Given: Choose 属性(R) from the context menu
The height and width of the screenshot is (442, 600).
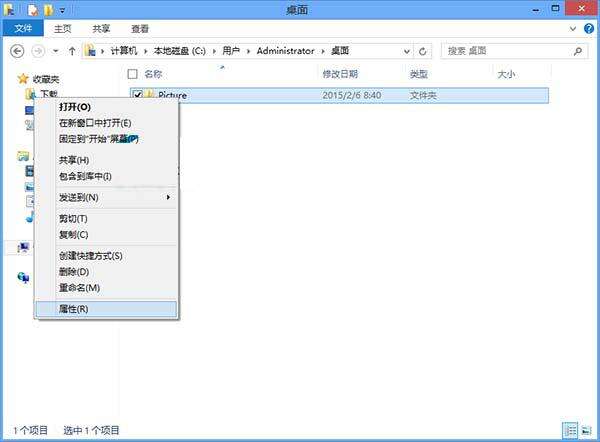Looking at the screenshot, I should 107,309.
